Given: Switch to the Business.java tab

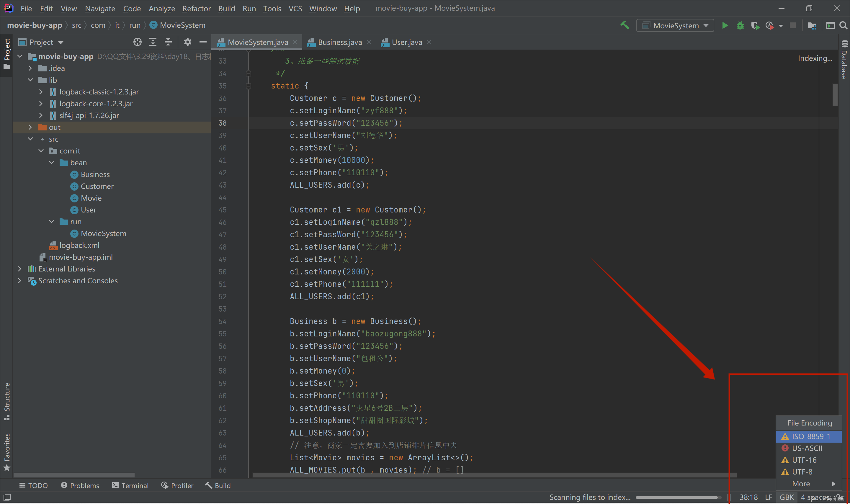Looking at the screenshot, I should coord(339,42).
